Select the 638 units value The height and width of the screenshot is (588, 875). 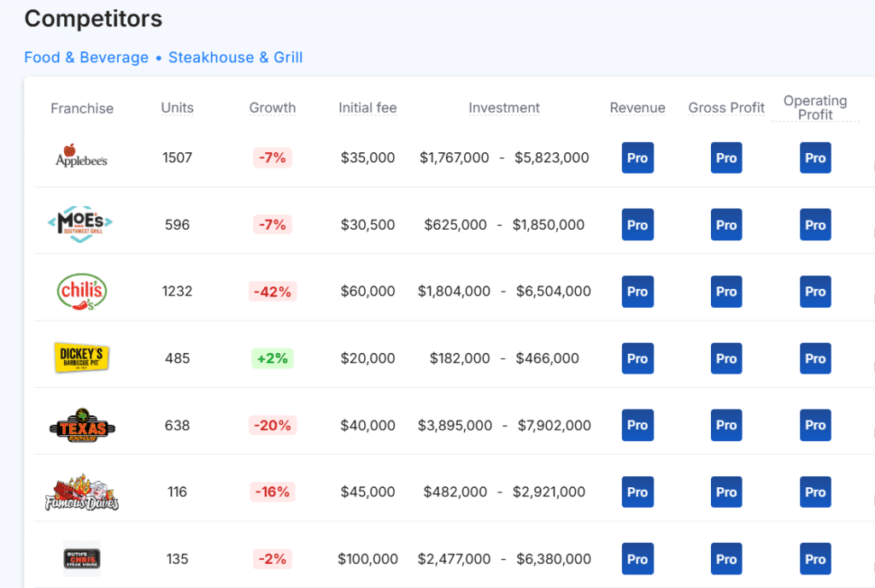(x=178, y=425)
